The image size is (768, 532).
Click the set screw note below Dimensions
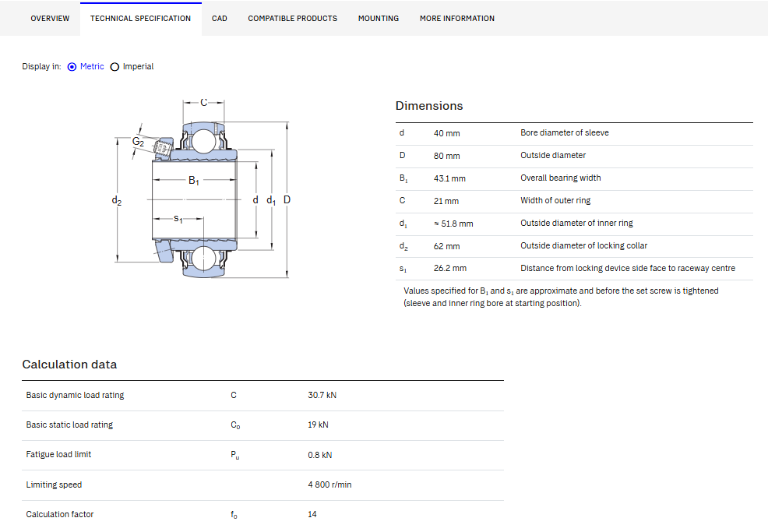point(561,297)
